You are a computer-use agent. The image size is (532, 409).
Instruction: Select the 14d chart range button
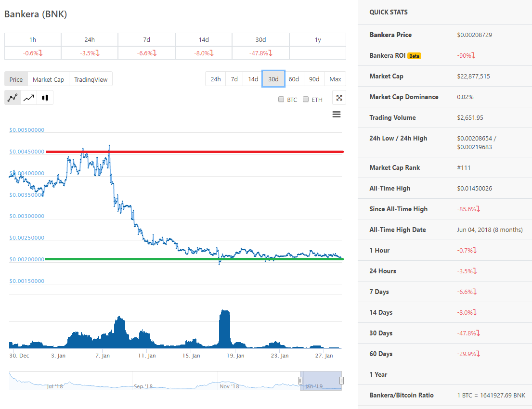tap(253, 79)
